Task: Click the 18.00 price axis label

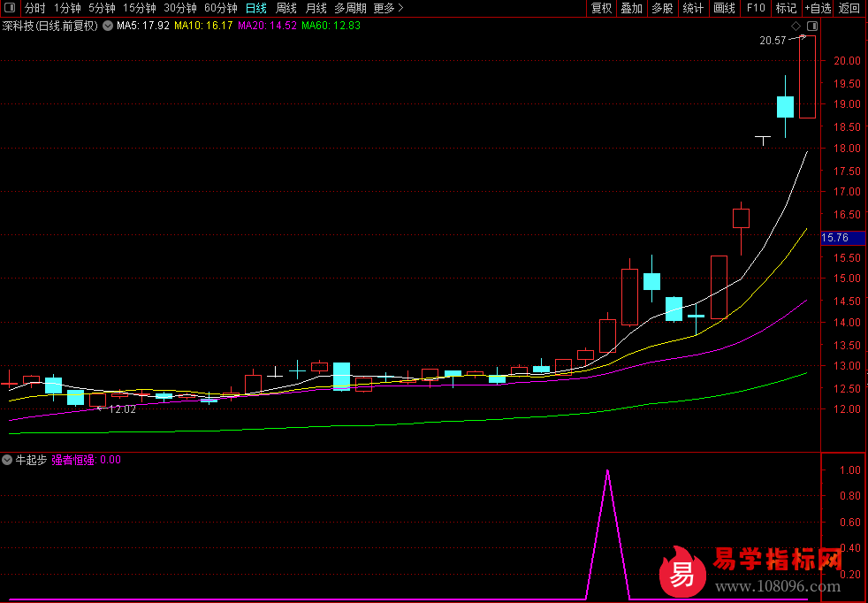Action: (x=848, y=149)
